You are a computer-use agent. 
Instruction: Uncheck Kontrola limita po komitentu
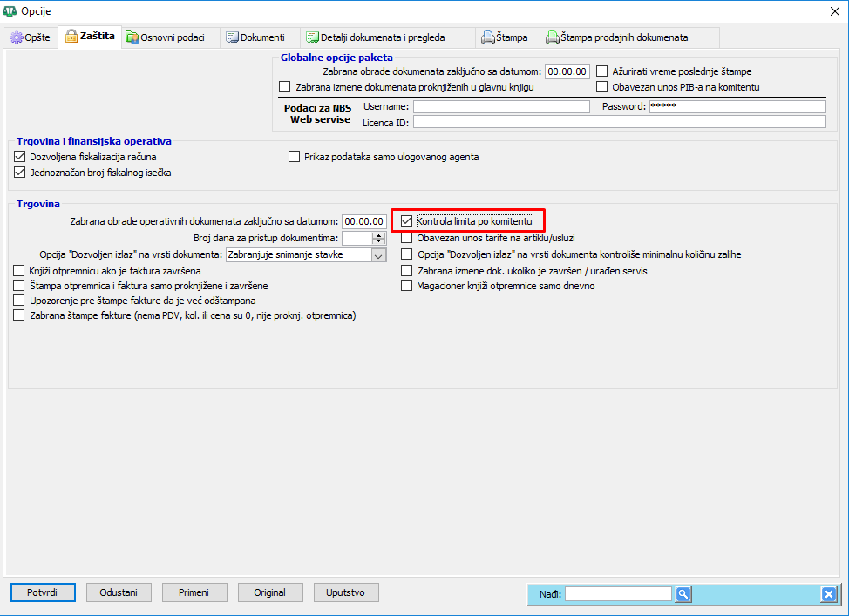point(407,221)
